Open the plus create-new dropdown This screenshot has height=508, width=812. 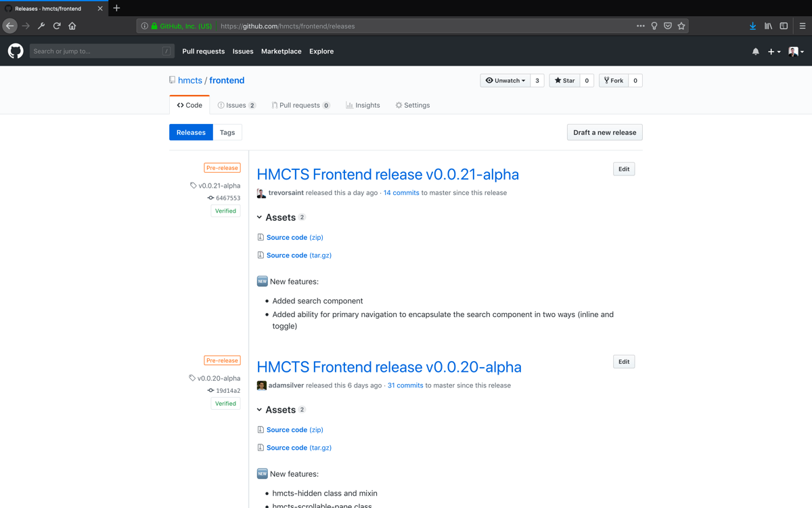point(774,51)
